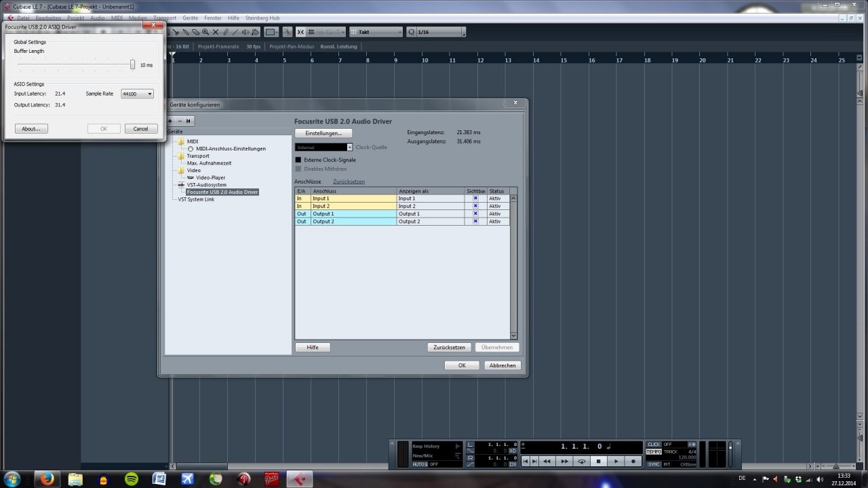Select the Scissors split tool in toolbar

tap(176, 32)
